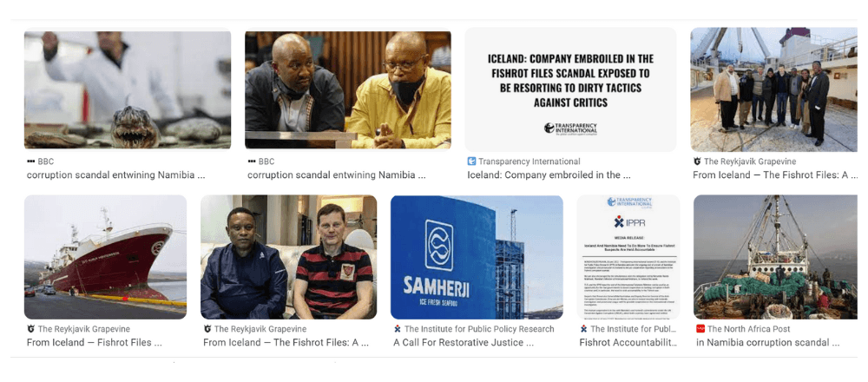Click the IPPR favicon under the Samherji building image
Viewport: 868px width, 382px height.
pyautogui.click(x=398, y=329)
